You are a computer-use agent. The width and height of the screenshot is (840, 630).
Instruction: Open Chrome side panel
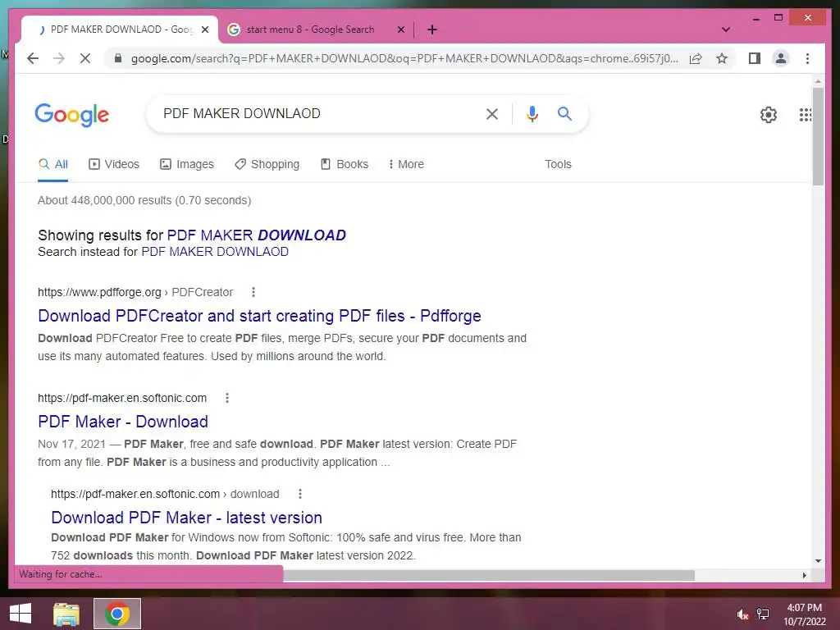coord(755,58)
